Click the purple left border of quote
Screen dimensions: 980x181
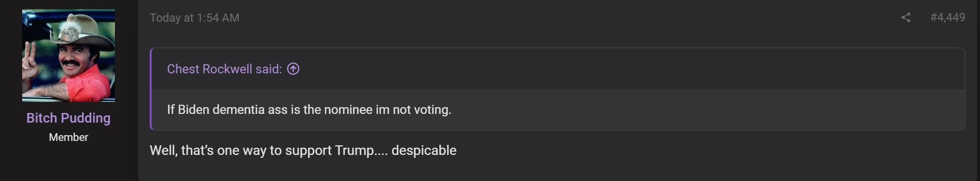[151, 89]
